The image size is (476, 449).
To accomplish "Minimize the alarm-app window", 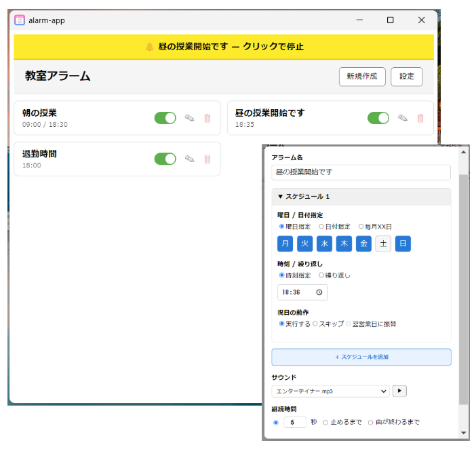I will click(359, 20).
